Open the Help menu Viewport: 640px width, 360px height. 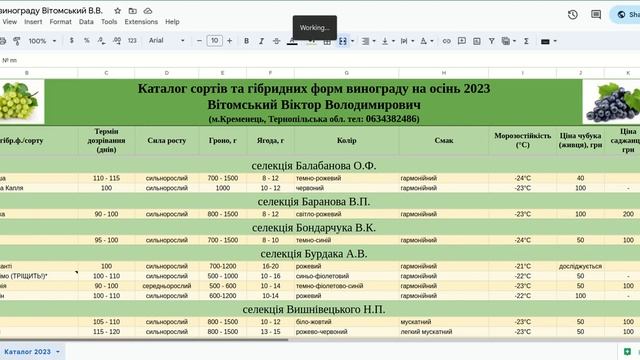[x=172, y=22]
